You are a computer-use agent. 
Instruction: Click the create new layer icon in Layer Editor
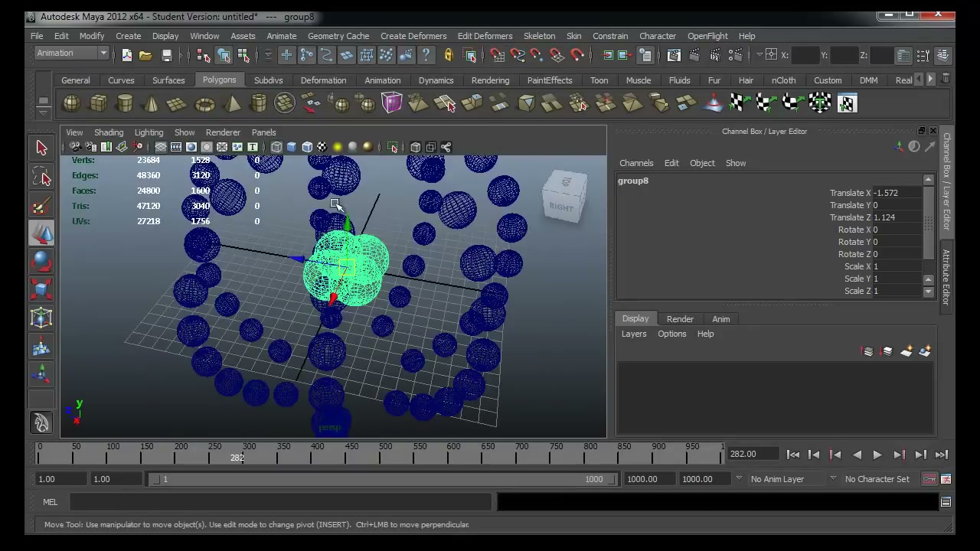[906, 351]
